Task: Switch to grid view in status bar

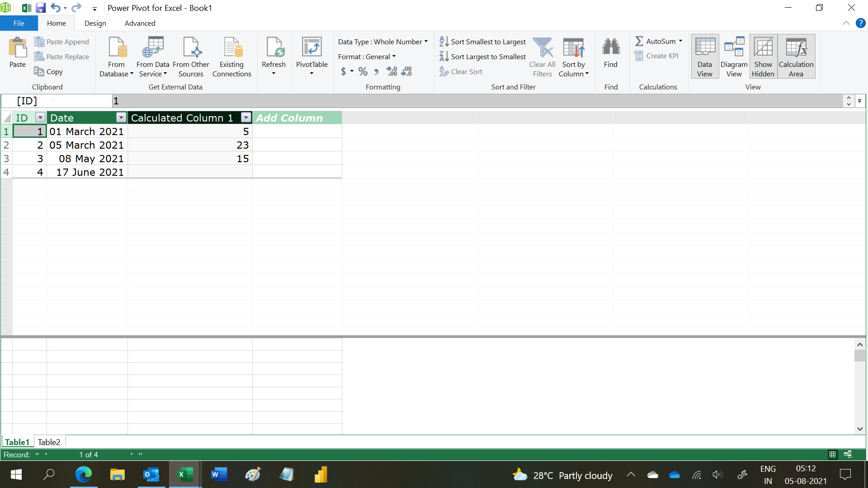Action: [x=832, y=455]
